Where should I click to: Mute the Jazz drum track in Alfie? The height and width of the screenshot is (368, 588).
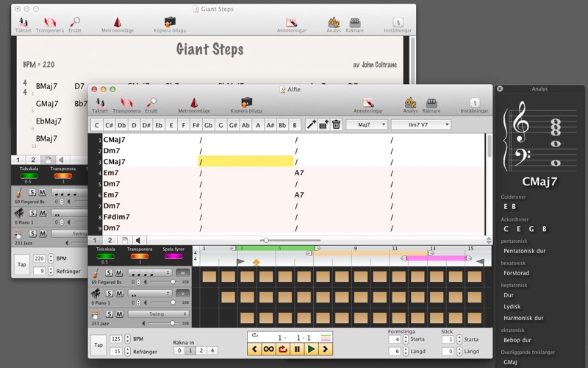coord(119,314)
